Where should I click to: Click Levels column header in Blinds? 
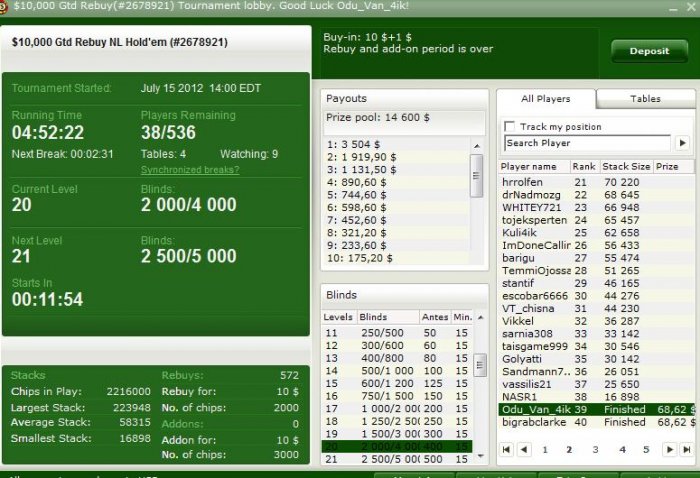point(338,317)
